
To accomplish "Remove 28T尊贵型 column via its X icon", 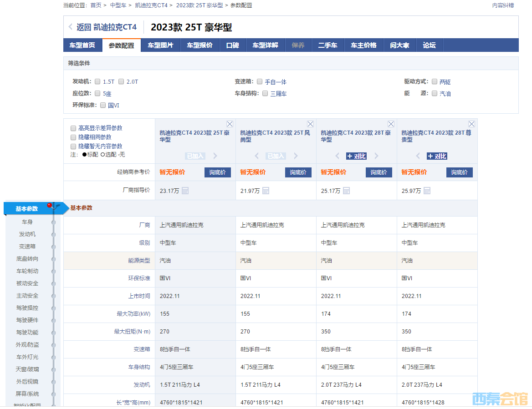I will tap(471, 123).
